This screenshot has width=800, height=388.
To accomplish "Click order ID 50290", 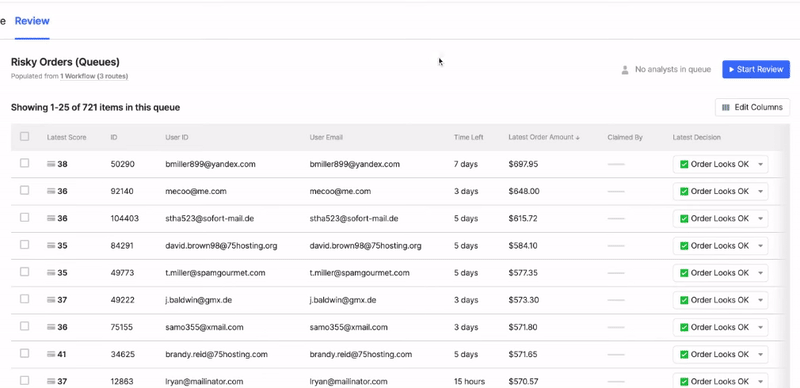I will pos(122,164).
